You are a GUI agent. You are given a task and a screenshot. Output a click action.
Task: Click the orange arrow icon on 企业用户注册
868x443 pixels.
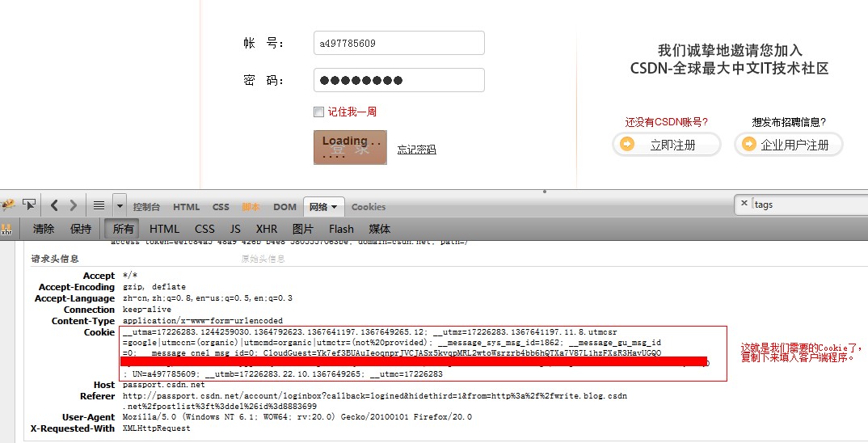pos(748,145)
